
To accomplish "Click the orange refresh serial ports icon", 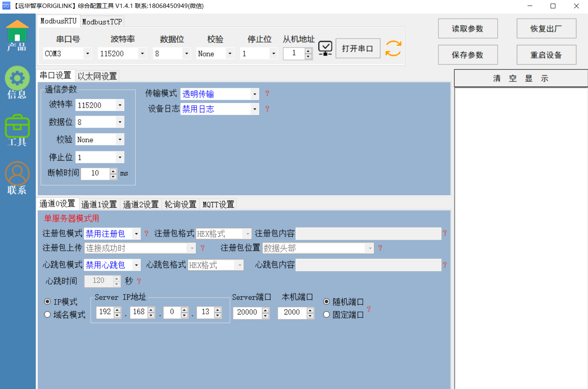I will pos(393,48).
